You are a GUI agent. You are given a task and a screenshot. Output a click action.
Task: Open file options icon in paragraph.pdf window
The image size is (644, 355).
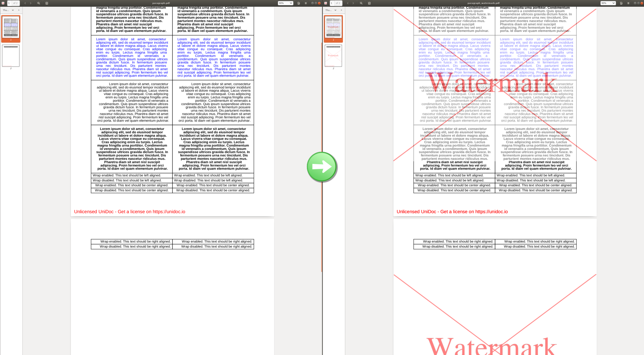pos(298,3)
